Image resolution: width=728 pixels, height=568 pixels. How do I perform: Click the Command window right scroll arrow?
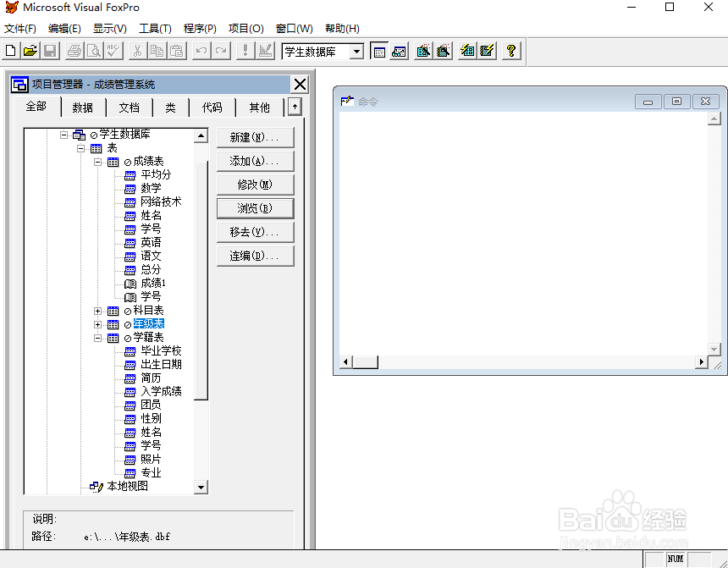click(x=701, y=361)
